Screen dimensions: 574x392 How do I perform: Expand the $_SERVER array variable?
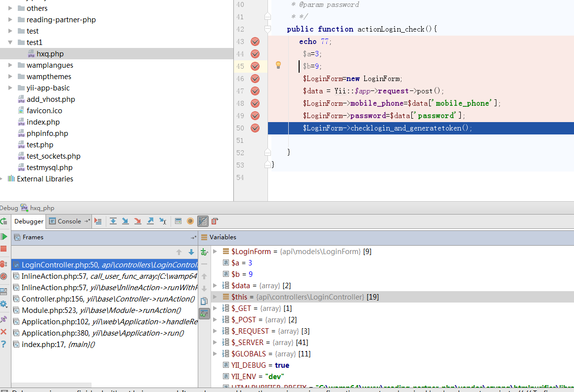[x=215, y=343]
